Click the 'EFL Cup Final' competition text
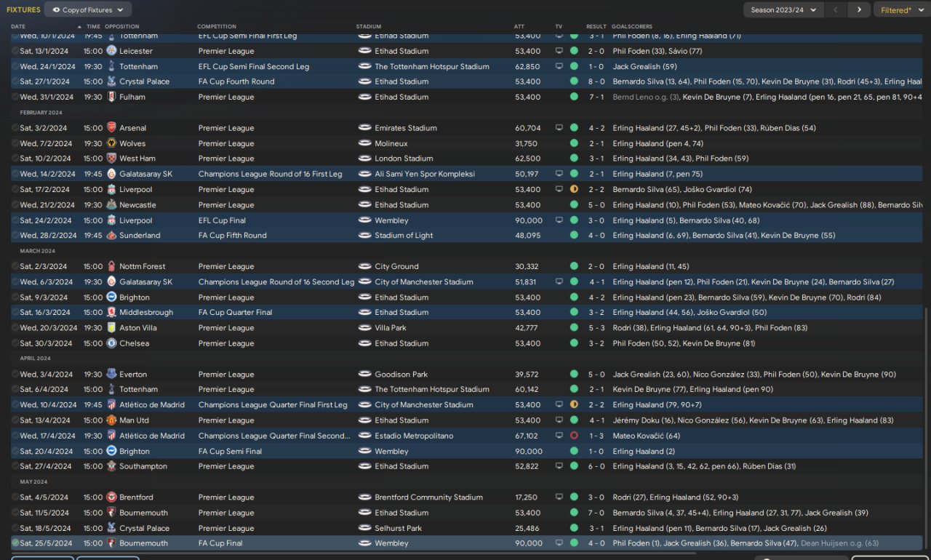The width and height of the screenshot is (931, 560). (x=222, y=220)
